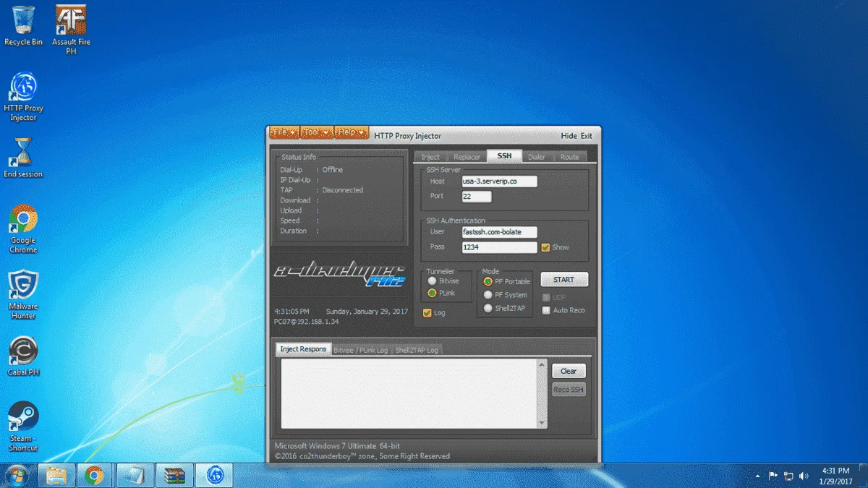868x488 pixels.
Task: Open the Inject Respons log tab
Action: pos(304,349)
